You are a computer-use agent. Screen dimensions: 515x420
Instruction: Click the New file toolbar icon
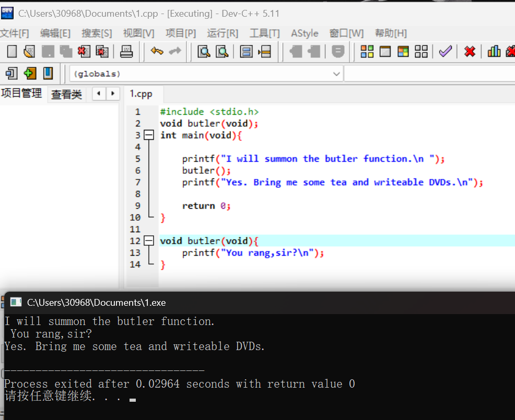pyautogui.click(x=12, y=52)
